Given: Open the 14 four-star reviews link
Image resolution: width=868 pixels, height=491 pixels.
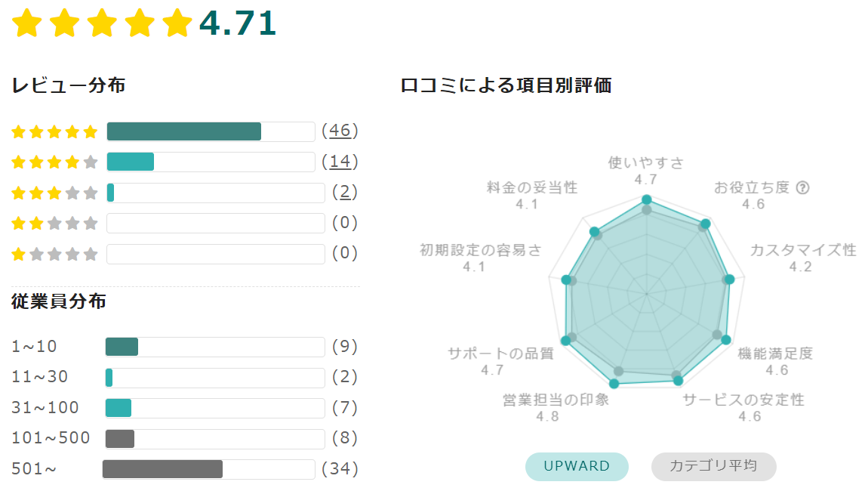Looking at the screenshot, I should click(340, 162).
